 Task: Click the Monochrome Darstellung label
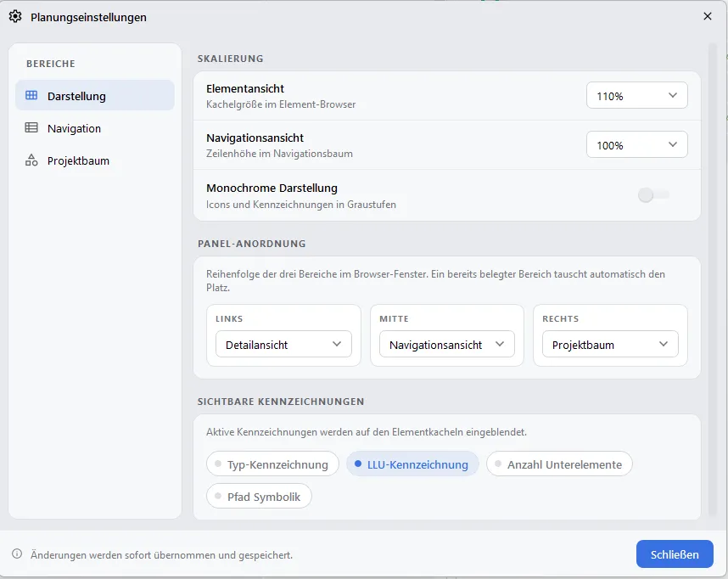272,188
